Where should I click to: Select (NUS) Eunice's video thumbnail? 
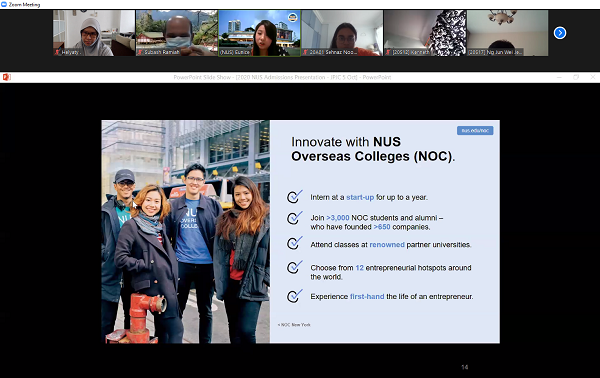(x=259, y=33)
